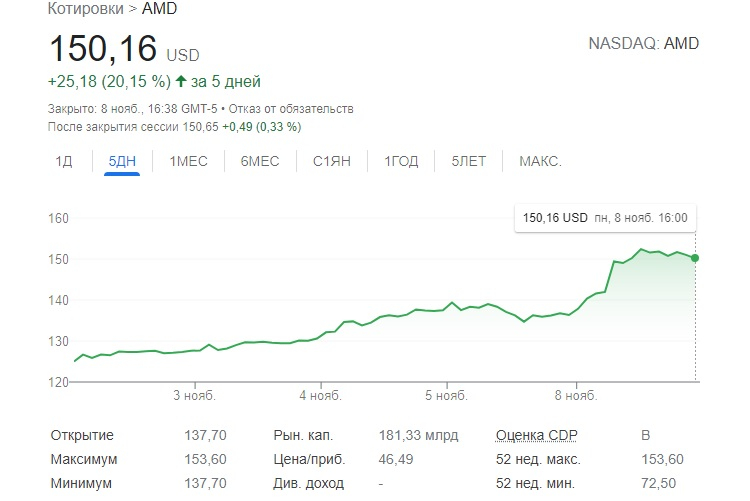This screenshot has height=501, width=750.
Task: Click the Минимум row label
Action: (x=81, y=483)
